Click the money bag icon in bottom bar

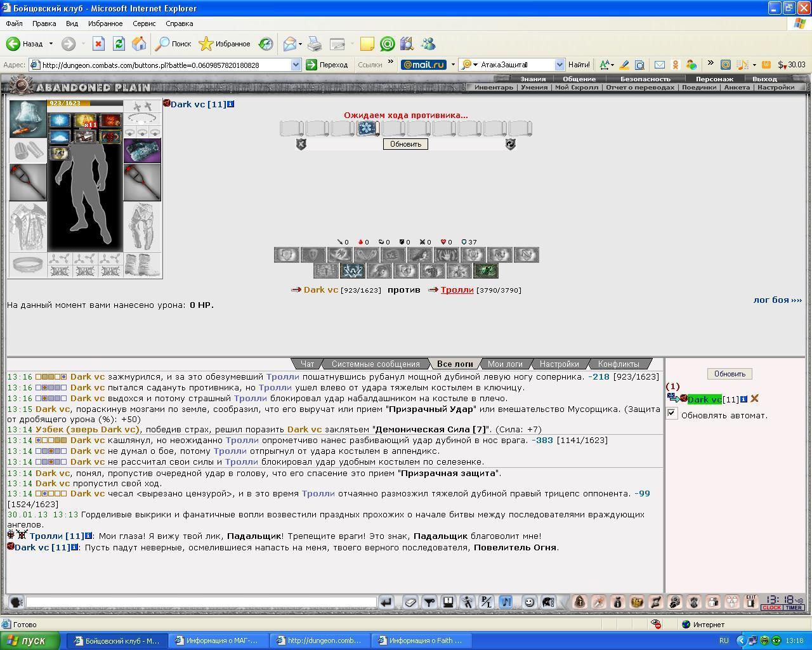click(618, 602)
